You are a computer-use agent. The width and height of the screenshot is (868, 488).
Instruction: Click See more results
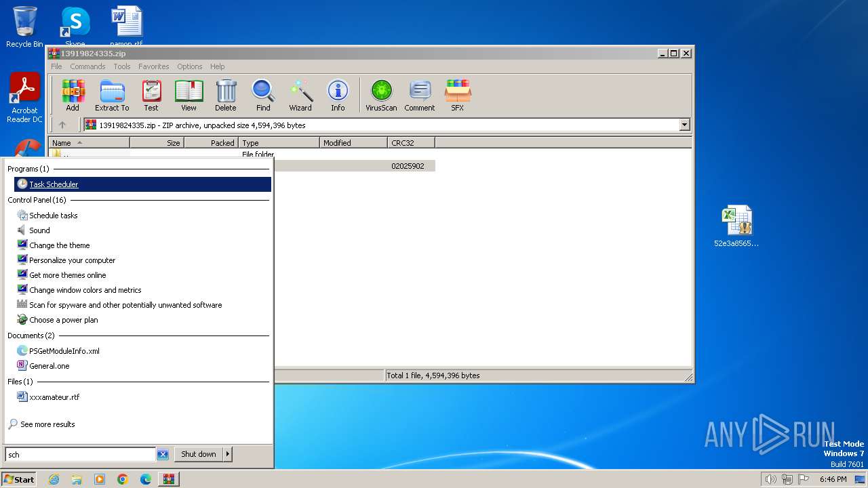click(41, 424)
